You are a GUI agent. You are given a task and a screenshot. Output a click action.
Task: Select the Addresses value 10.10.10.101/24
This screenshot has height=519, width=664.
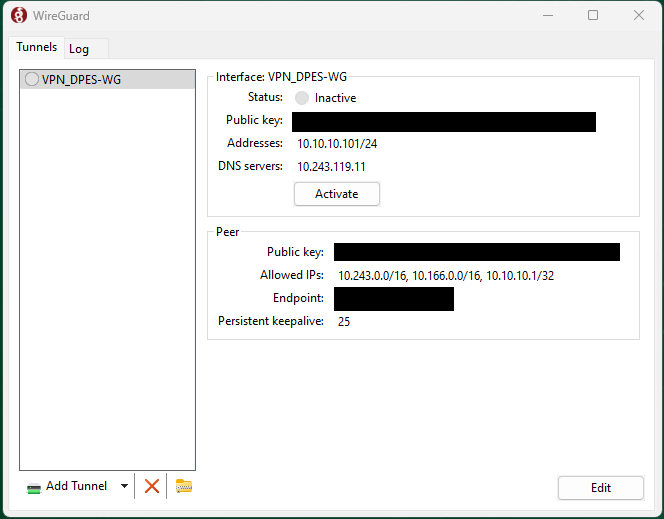[x=337, y=144]
